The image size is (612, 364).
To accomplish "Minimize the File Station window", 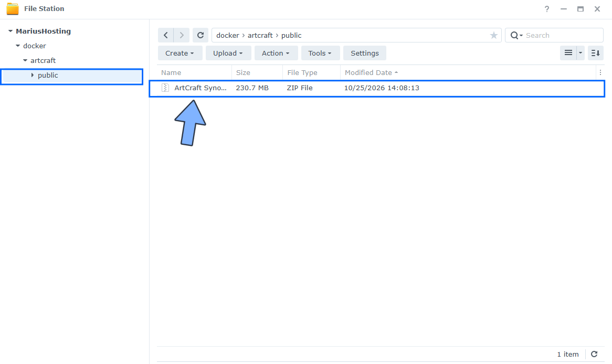I will [564, 9].
